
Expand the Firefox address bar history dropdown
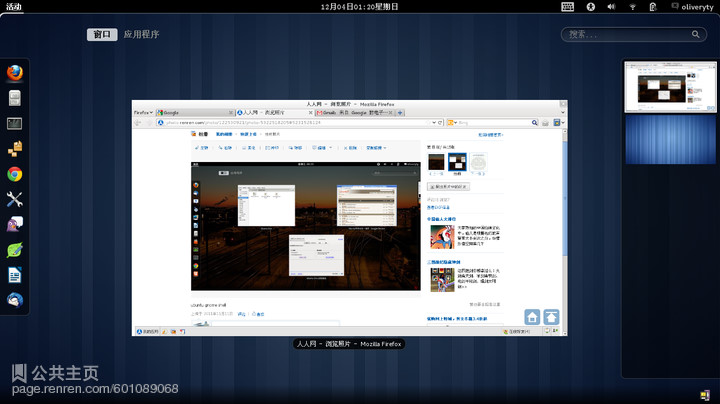[433, 123]
